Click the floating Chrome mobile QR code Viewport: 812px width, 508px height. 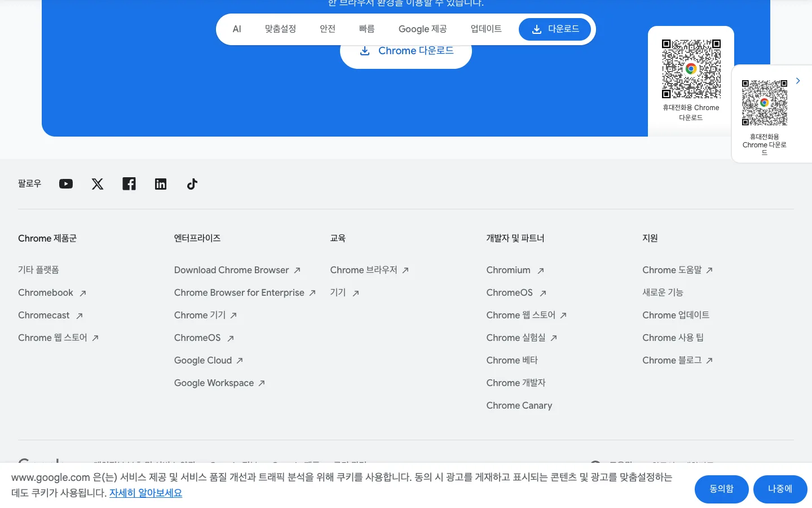pyautogui.click(x=765, y=103)
